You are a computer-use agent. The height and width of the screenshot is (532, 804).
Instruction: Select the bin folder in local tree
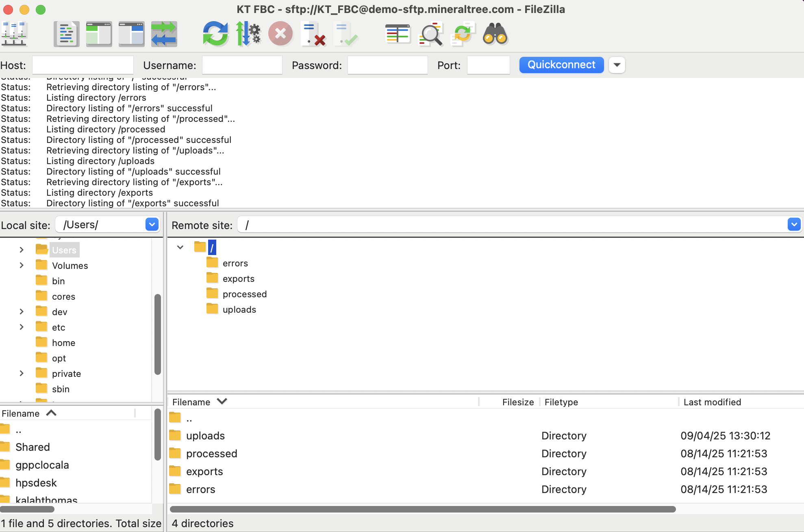pos(59,281)
